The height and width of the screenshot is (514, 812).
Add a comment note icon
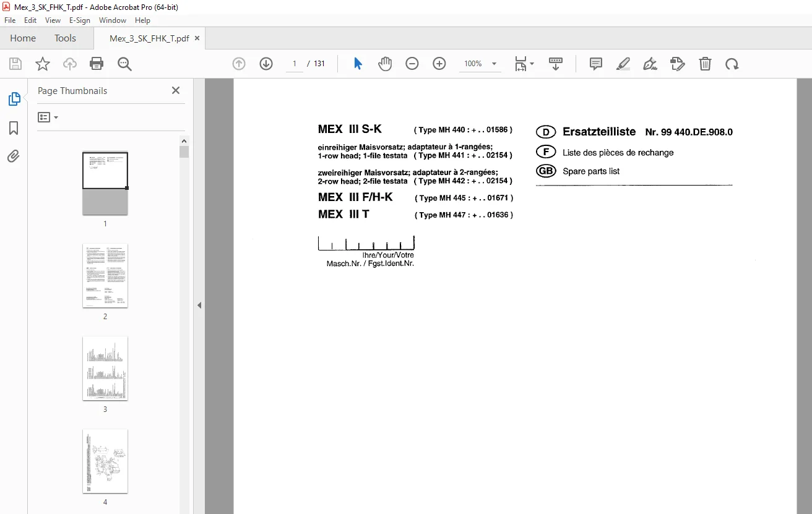[595, 64]
